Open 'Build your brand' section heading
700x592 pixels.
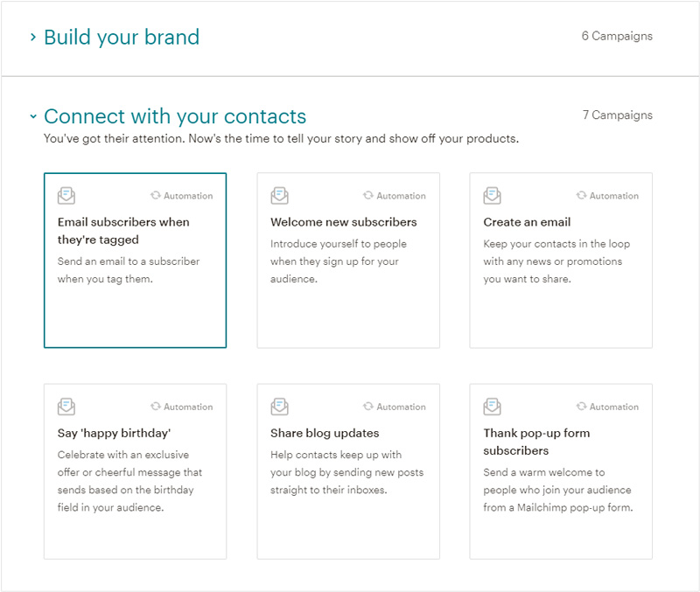[x=122, y=38]
